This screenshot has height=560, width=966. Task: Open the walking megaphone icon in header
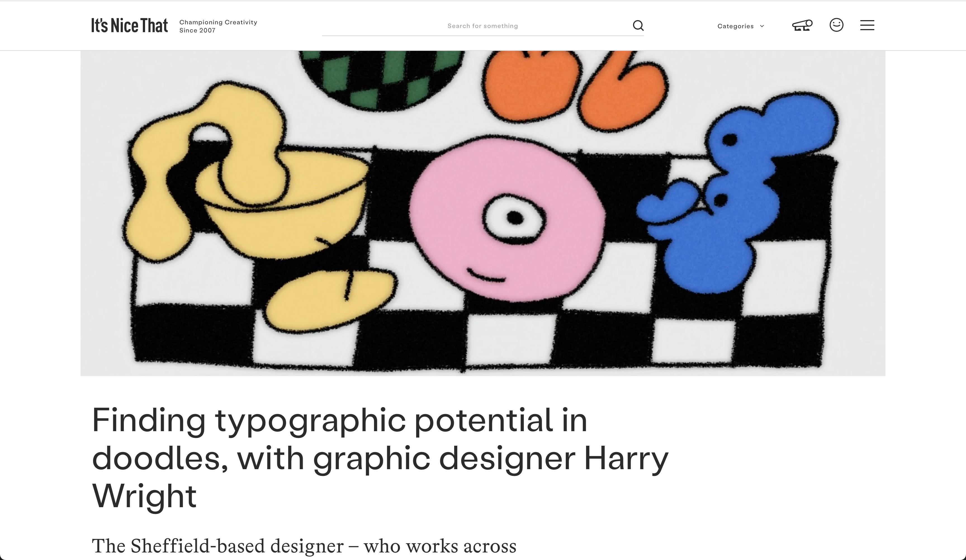[x=802, y=26]
